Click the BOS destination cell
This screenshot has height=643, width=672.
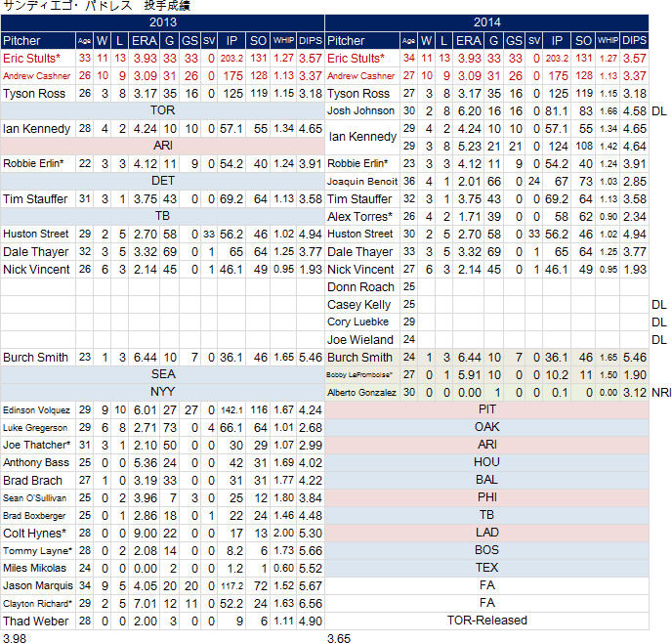(x=486, y=550)
